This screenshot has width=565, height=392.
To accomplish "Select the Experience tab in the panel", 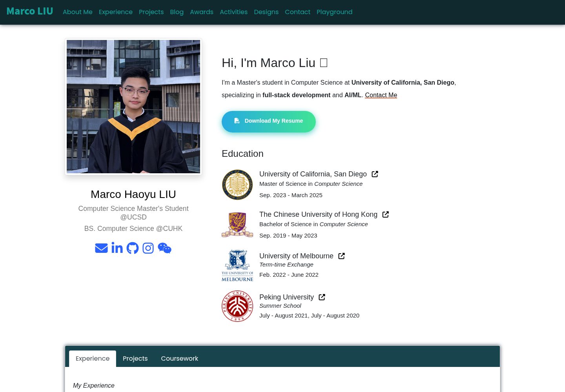I will [93, 359].
